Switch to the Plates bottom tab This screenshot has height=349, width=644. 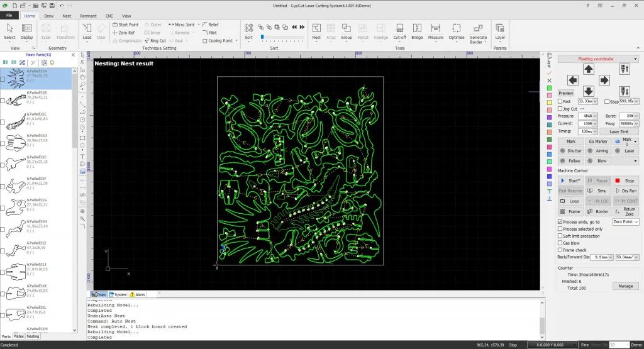[18, 336]
